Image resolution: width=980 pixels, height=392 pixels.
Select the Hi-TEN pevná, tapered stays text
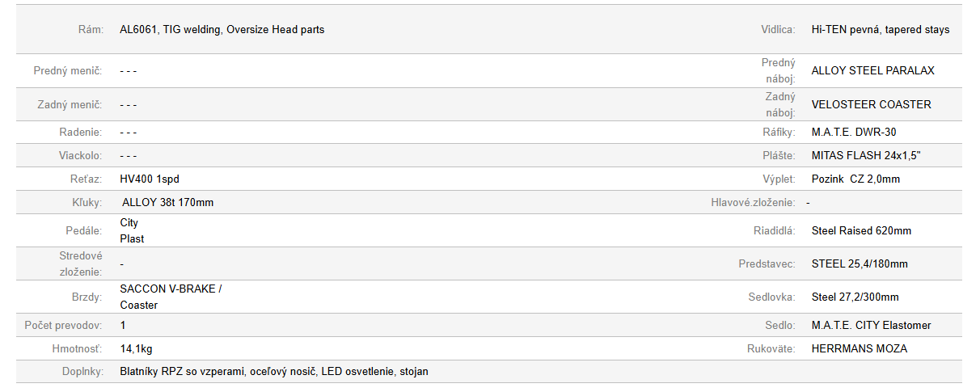(x=880, y=30)
